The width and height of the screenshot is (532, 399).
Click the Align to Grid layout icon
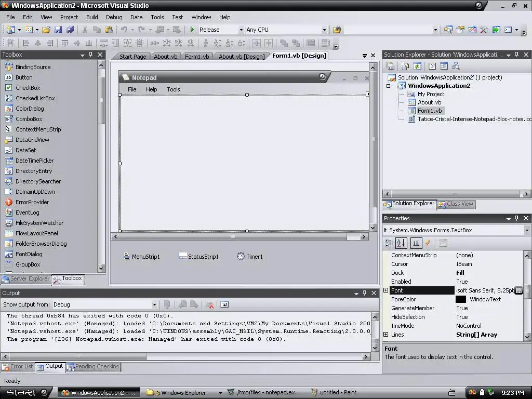pos(10,43)
